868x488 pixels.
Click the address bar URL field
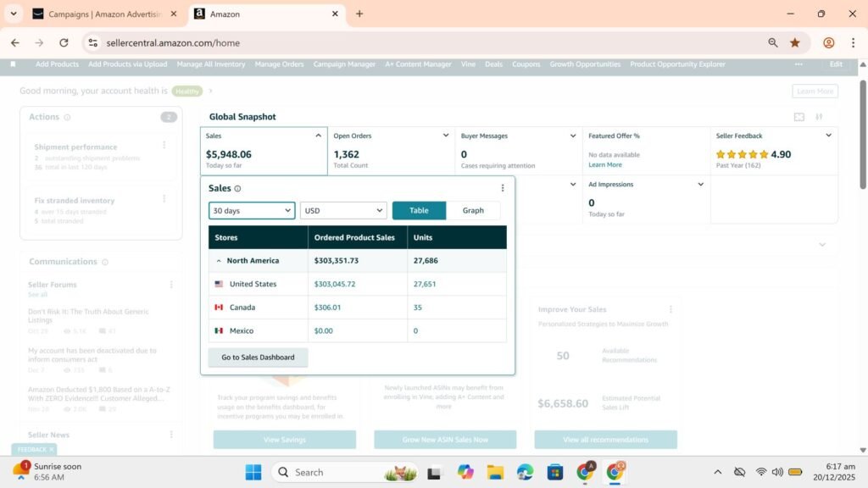(x=173, y=42)
